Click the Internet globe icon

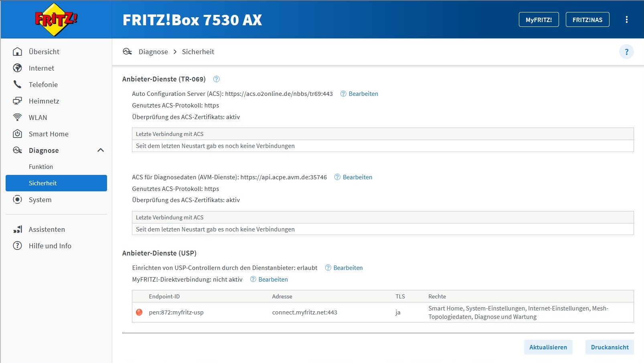(17, 68)
